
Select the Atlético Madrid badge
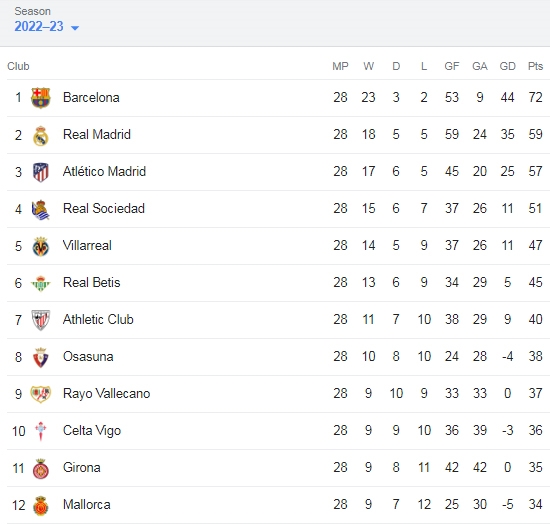[x=40, y=172]
